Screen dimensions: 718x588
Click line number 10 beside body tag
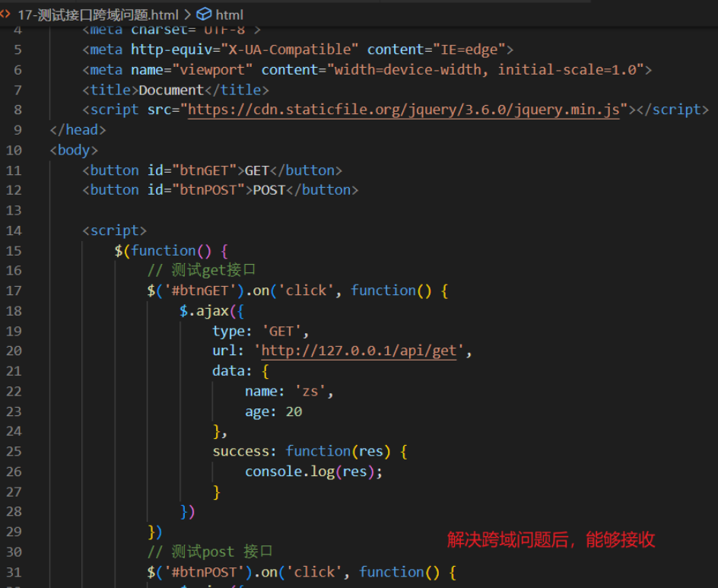click(14, 150)
